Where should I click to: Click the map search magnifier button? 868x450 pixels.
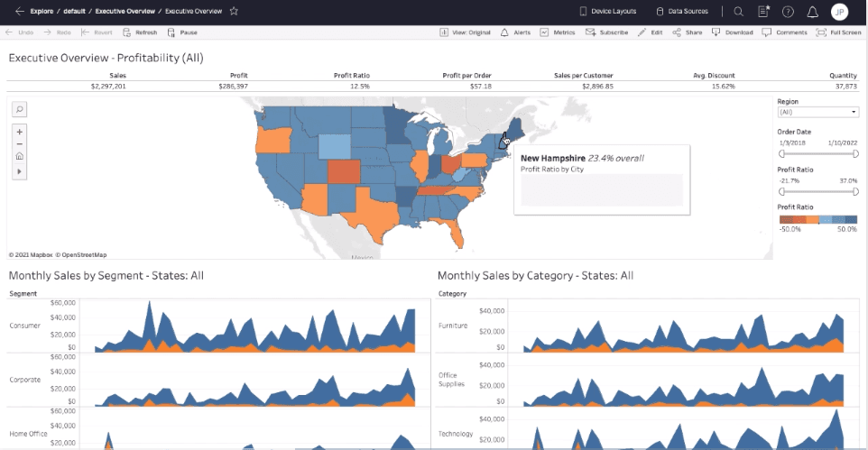[19, 109]
